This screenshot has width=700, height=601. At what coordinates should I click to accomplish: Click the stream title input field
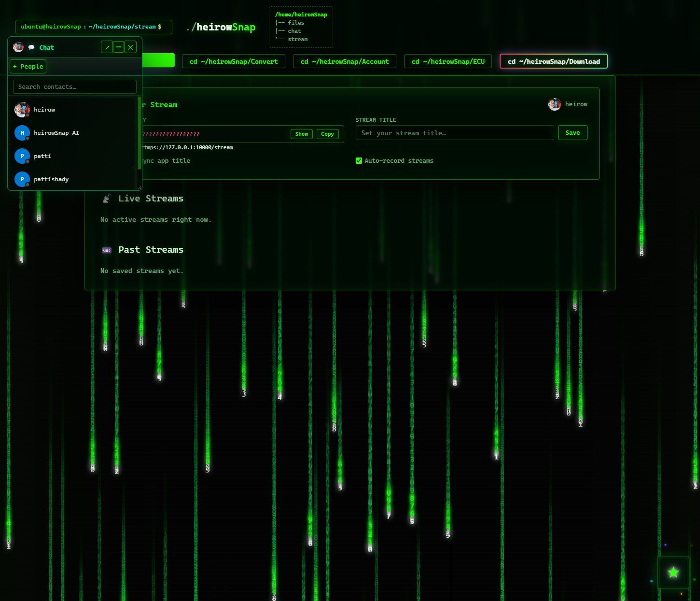point(455,133)
